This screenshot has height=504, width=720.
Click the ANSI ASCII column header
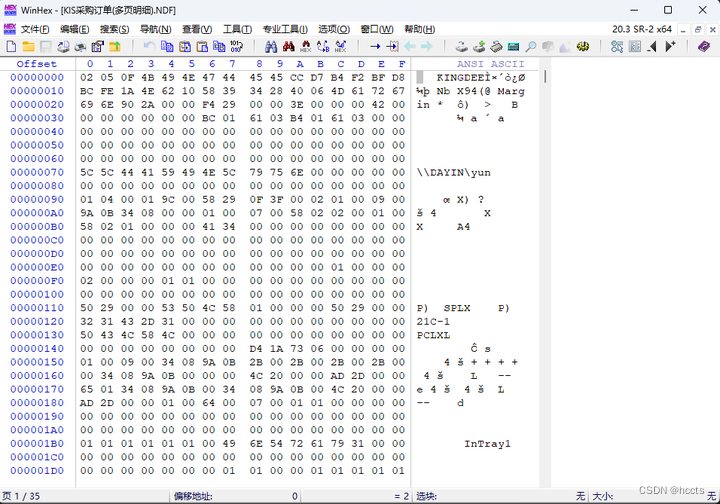pos(490,64)
